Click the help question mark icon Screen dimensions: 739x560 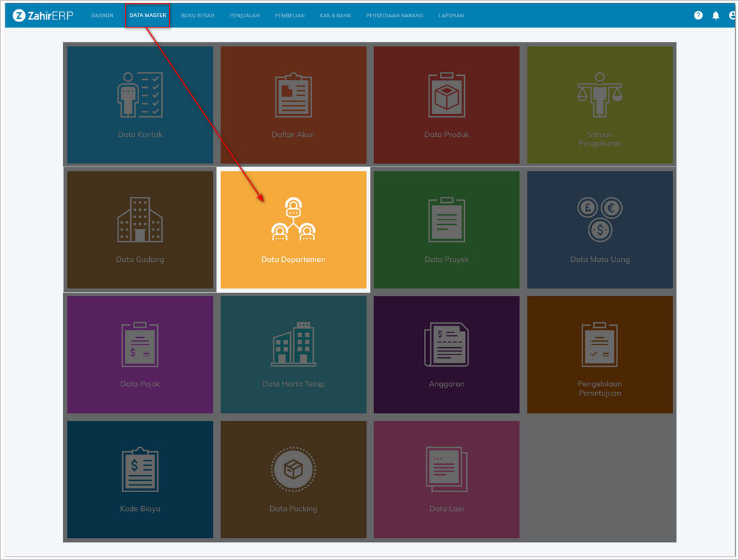click(x=698, y=15)
